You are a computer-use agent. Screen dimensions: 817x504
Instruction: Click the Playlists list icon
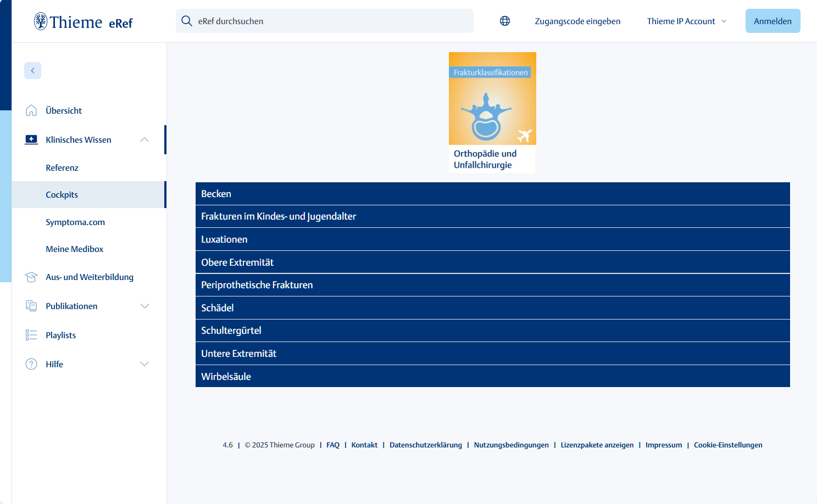tap(31, 335)
